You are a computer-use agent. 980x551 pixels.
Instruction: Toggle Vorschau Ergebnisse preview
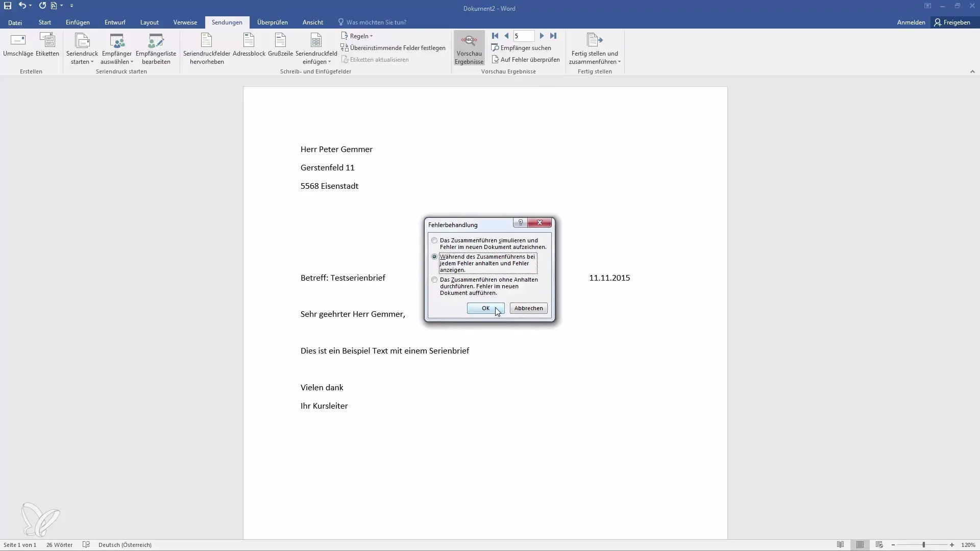[469, 48]
